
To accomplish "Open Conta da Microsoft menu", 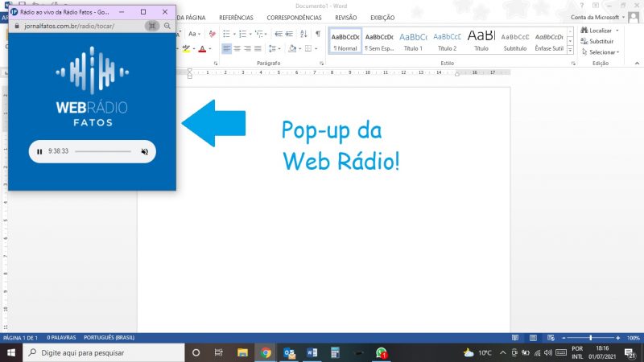I will (x=597, y=17).
